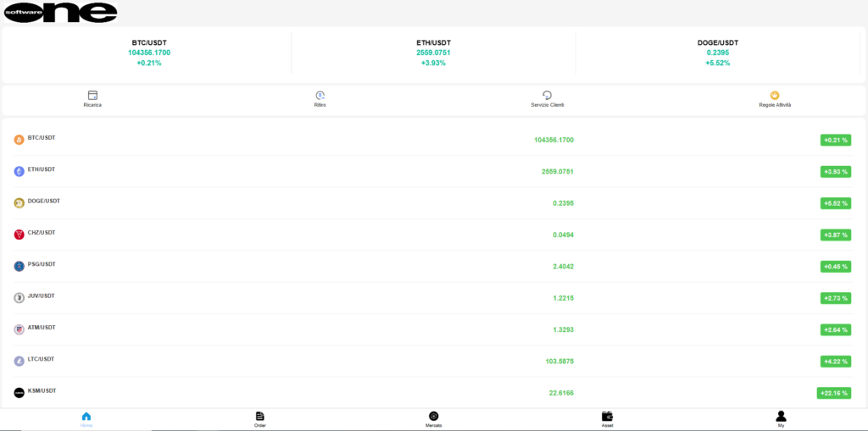Click the KSM Kusama coin icon
Image resolution: width=868 pixels, height=431 pixels.
(19, 392)
